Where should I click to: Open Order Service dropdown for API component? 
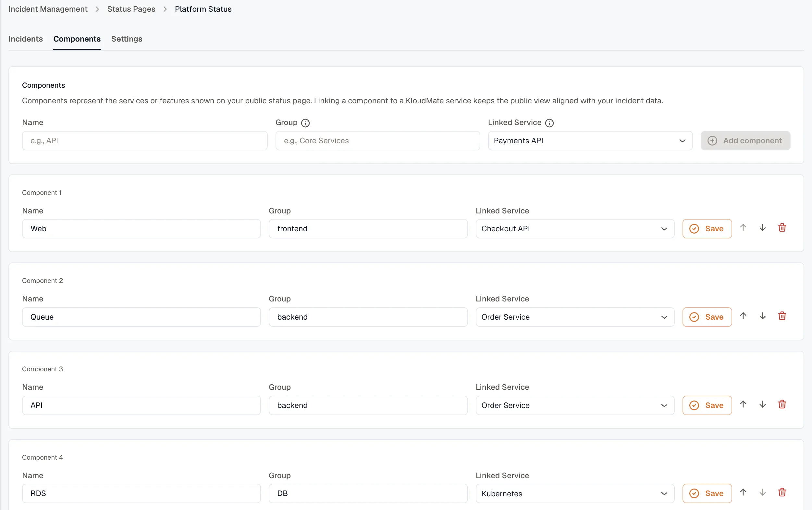pos(575,405)
